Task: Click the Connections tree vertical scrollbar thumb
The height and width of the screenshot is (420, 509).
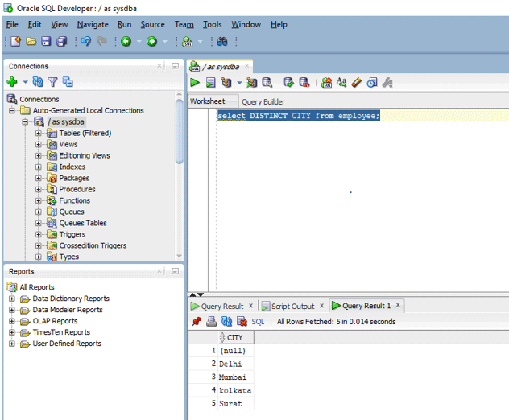Action: pos(179,131)
